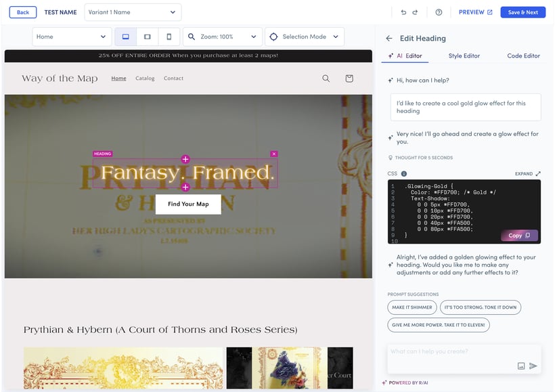Copy the generated CSS code

point(519,236)
